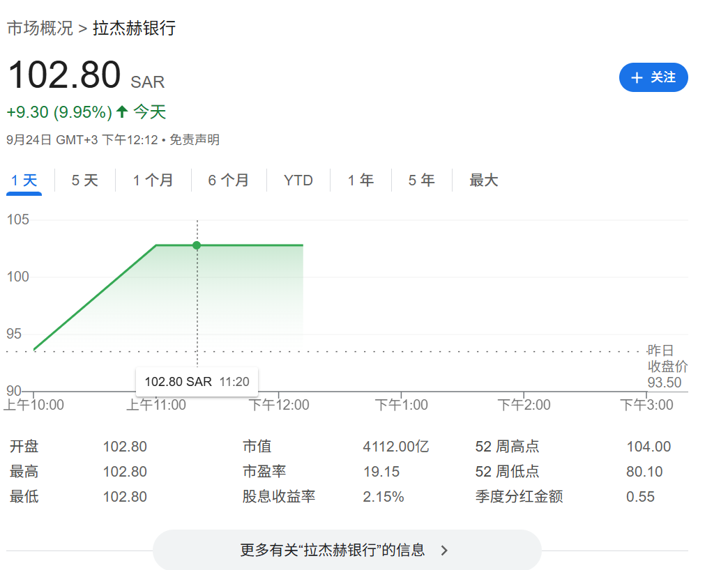Image resolution: width=728 pixels, height=570 pixels.
Task: Click the 昨日收盘价 93.50 label
Action: [x=666, y=367]
